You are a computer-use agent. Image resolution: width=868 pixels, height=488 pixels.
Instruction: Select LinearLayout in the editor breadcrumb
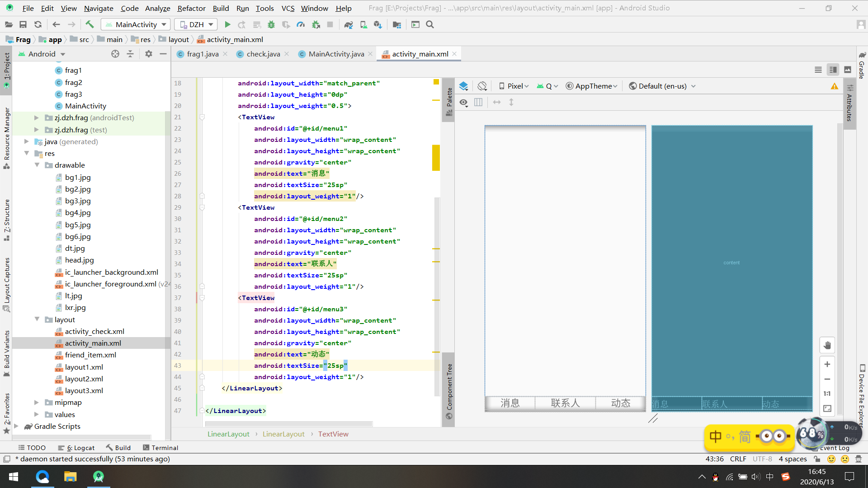[x=228, y=434]
